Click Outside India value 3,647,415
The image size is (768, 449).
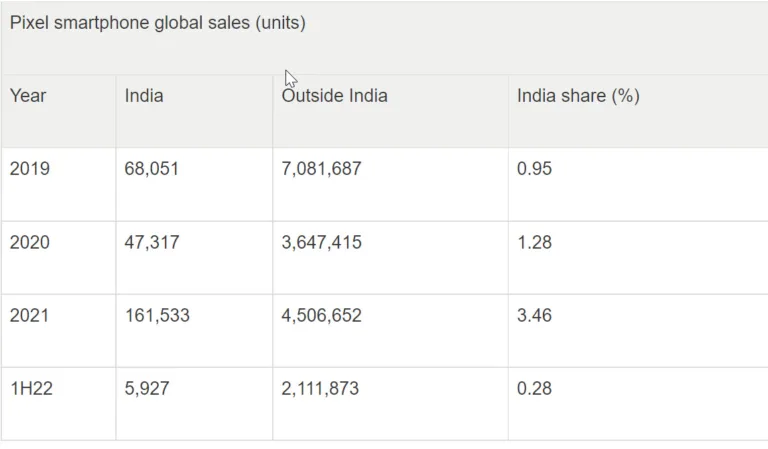[x=321, y=242]
